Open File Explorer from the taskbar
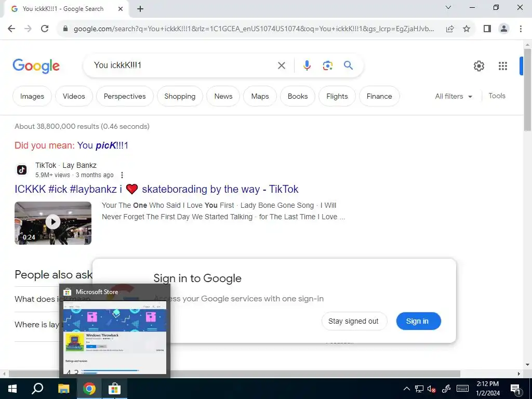This screenshot has width=532, height=399. pos(63,389)
